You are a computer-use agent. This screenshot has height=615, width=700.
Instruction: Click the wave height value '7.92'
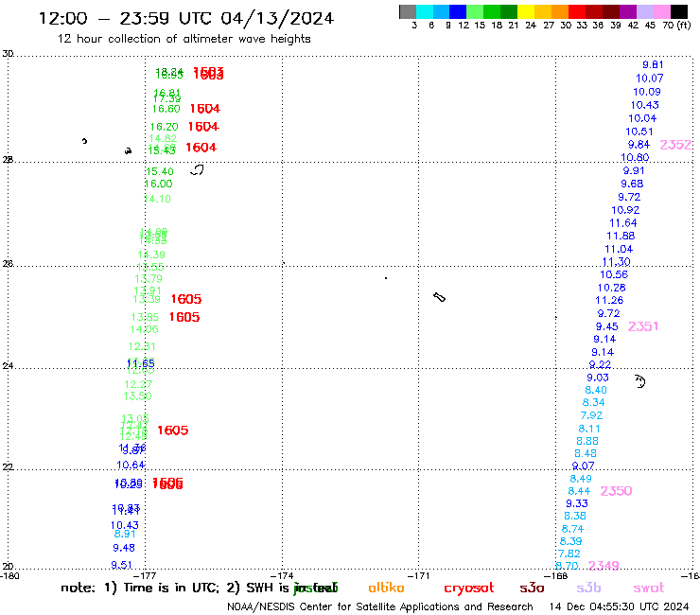[x=591, y=415]
